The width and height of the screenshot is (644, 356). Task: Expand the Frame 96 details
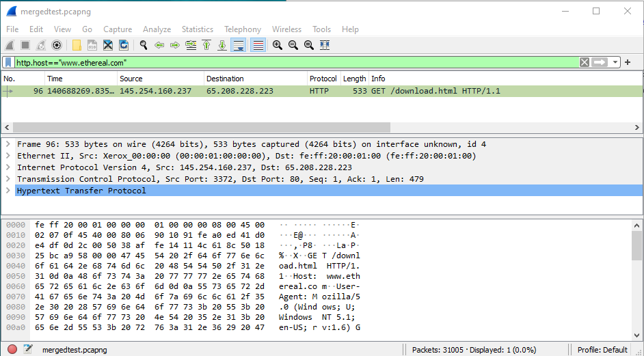click(8, 144)
